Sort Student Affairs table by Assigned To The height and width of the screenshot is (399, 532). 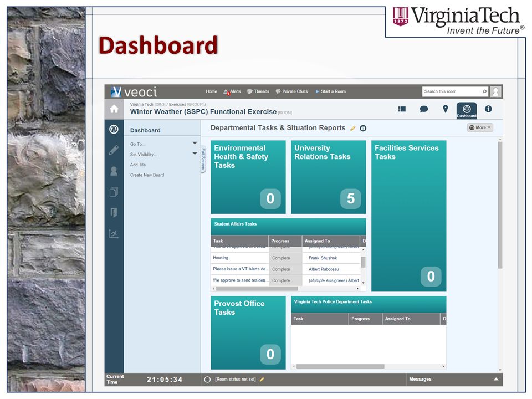click(330, 241)
